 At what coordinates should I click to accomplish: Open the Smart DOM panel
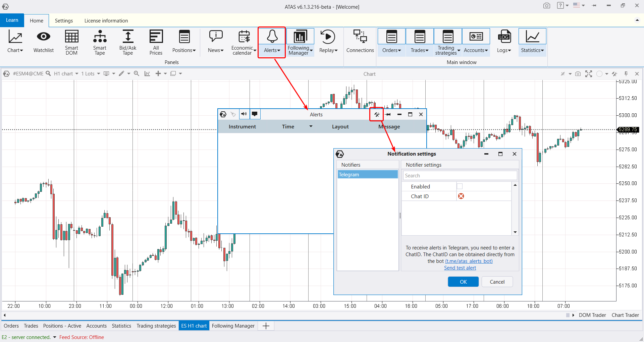click(x=71, y=42)
